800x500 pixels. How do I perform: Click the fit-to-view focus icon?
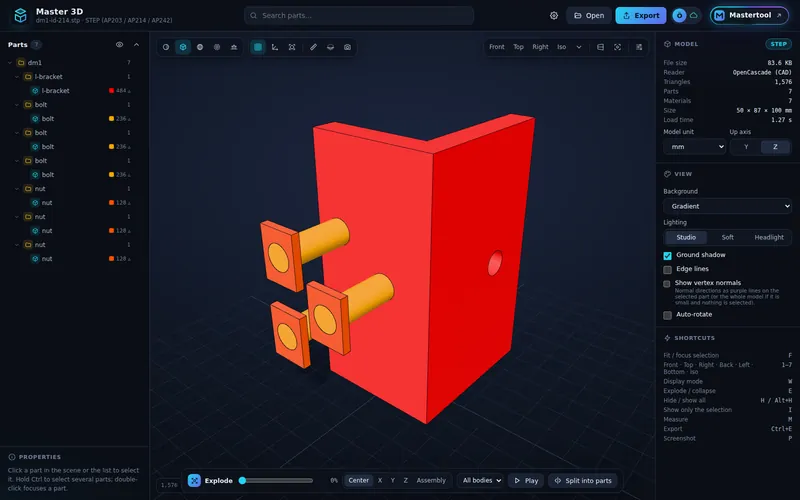click(x=617, y=47)
